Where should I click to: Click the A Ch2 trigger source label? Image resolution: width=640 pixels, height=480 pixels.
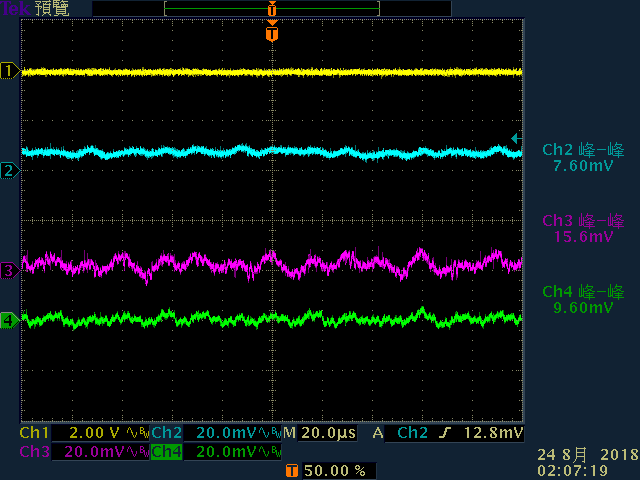click(400, 433)
